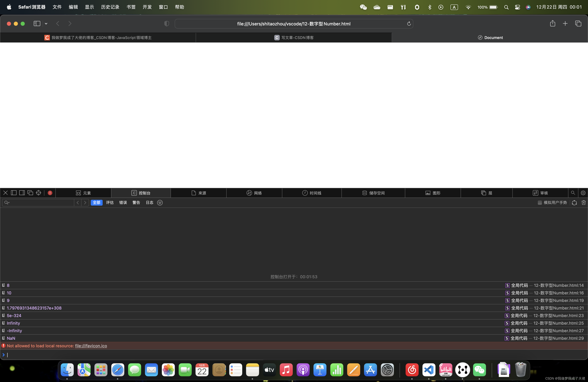Viewport: 588px width, 382px height.
Task: Enable the 模拟用户手势 checkbox
Action: point(540,203)
